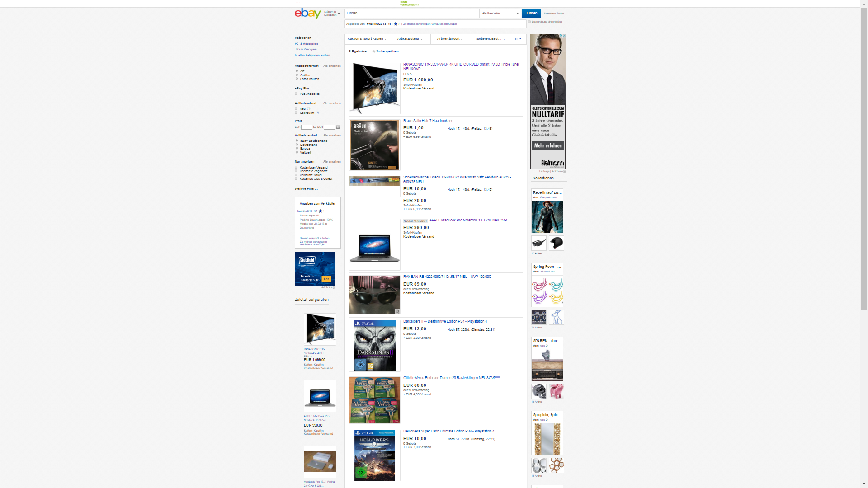Click the Finden search button
Screen dimensions: 868x488
532,13
